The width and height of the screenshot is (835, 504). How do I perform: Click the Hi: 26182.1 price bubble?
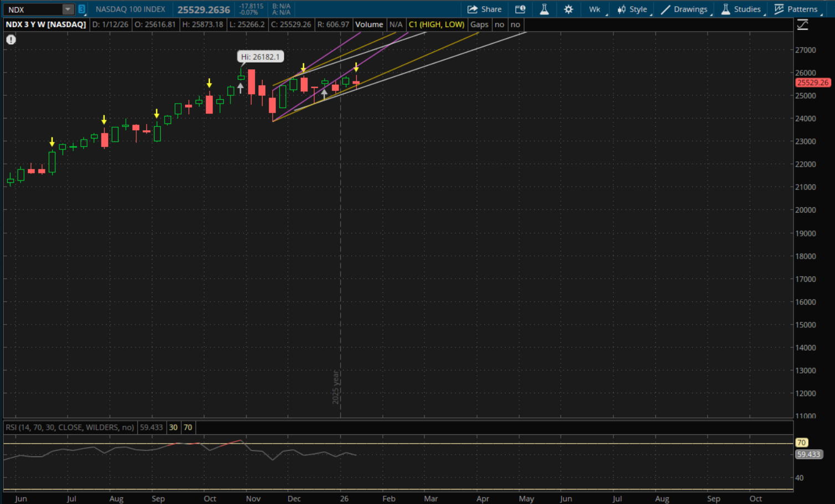click(260, 56)
